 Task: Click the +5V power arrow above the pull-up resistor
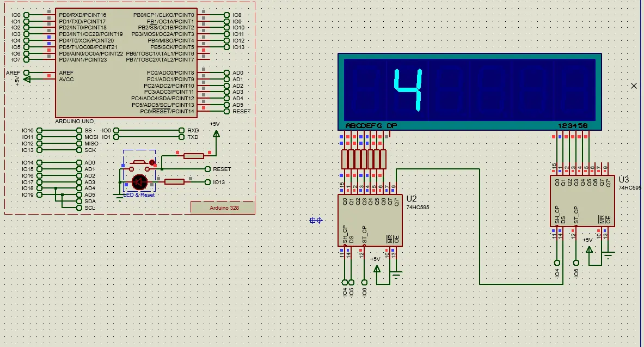pyautogui.click(x=216, y=133)
